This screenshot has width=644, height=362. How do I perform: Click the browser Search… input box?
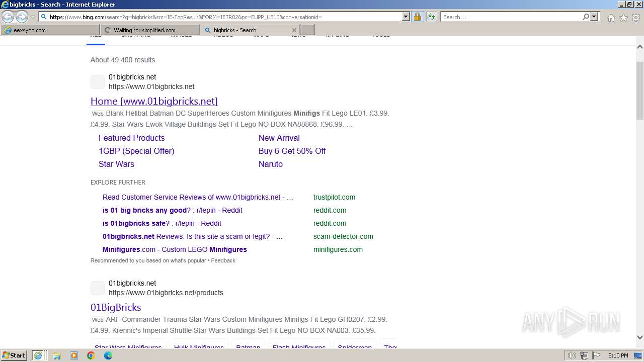(x=512, y=17)
